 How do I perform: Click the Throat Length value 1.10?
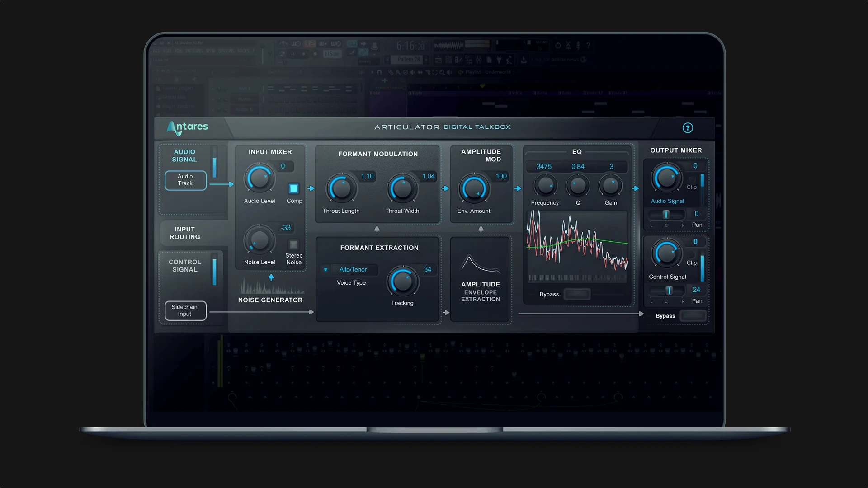pos(367,176)
